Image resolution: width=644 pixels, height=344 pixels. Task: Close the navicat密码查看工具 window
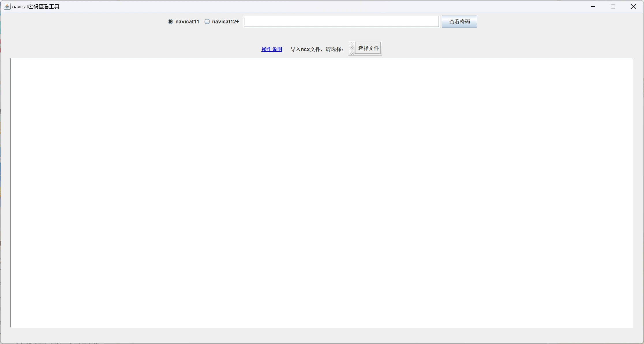(x=633, y=6)
